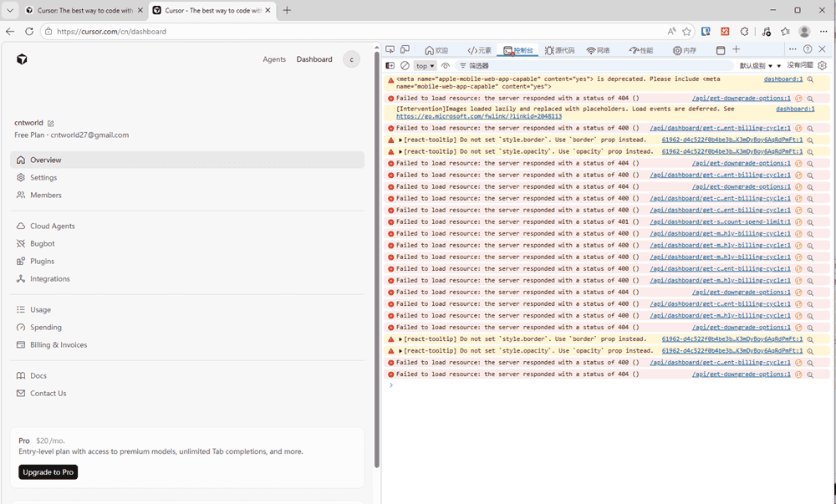Expand the first react-tooltip style.border warning
Image resolution: width=836 pixels, height=504 pixels.
(401, 140)
